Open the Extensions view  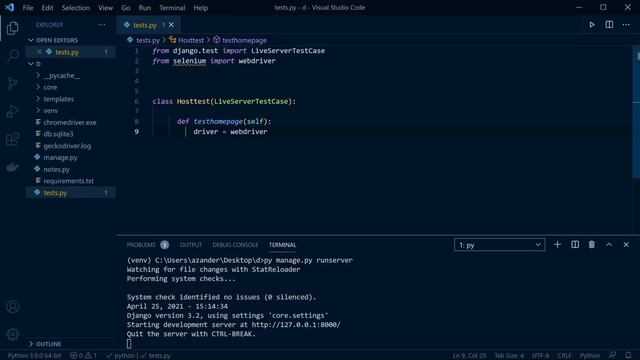click(x=13, y=139)
